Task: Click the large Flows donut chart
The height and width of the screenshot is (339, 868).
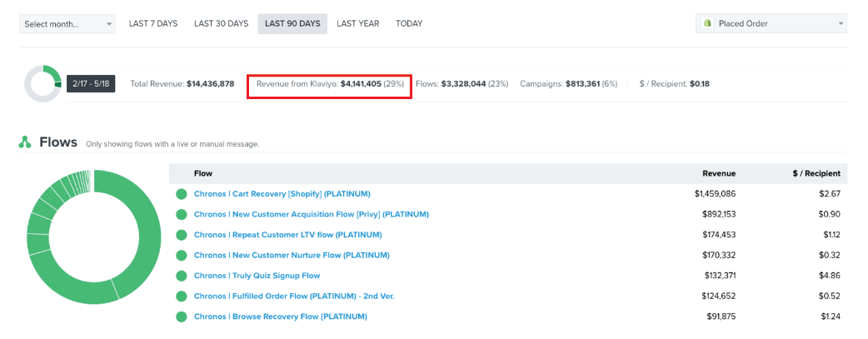Action: coord(94,237)
